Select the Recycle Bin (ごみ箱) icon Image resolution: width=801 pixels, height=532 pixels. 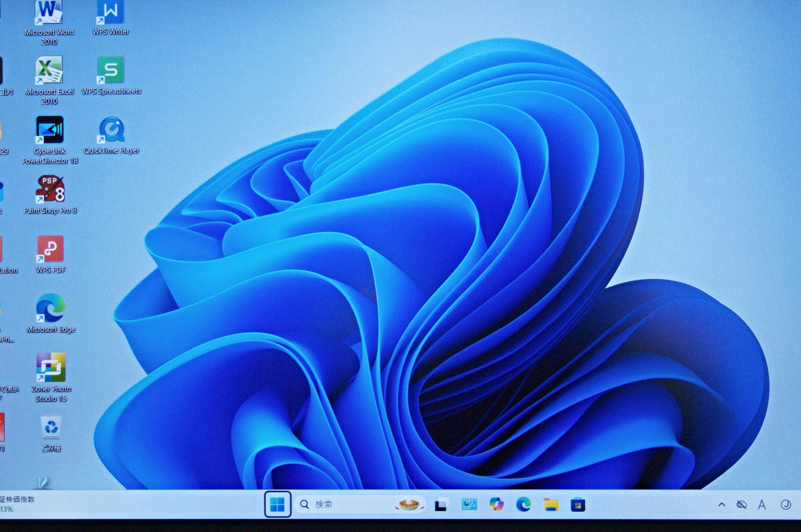pos(51,428)
